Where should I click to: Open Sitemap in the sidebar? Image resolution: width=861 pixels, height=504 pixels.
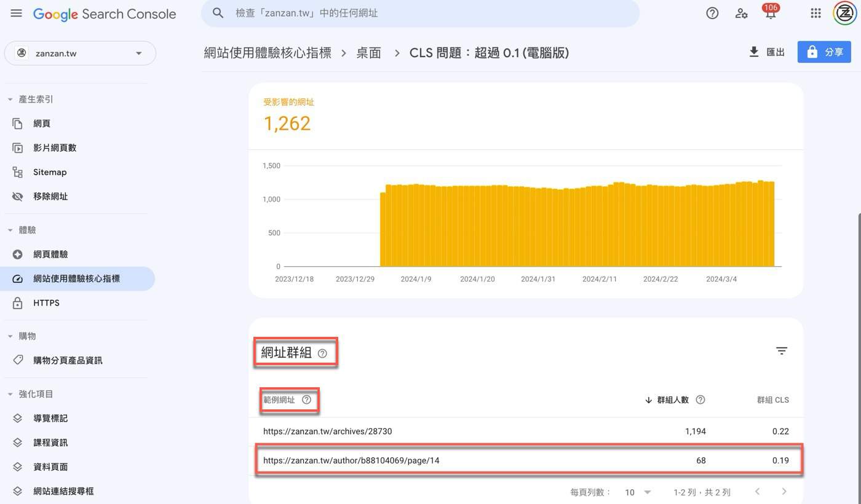tap(50, 172)
